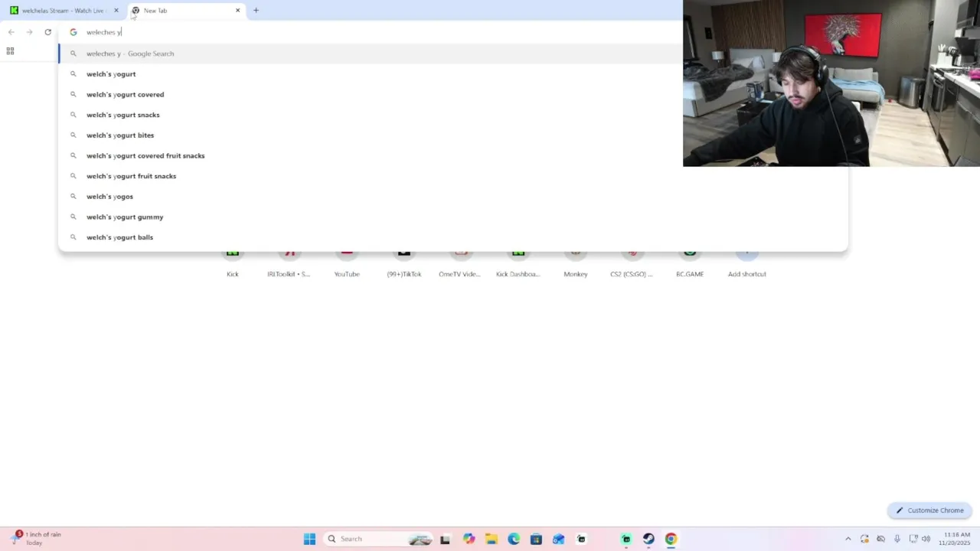Close the New Tab tab
This screenshot has width=980, height=551.
click(237, 11)
